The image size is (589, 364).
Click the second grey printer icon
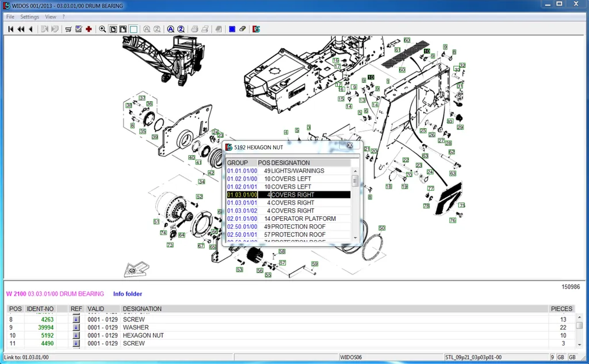pyautogui.click(x=205, y=29)
